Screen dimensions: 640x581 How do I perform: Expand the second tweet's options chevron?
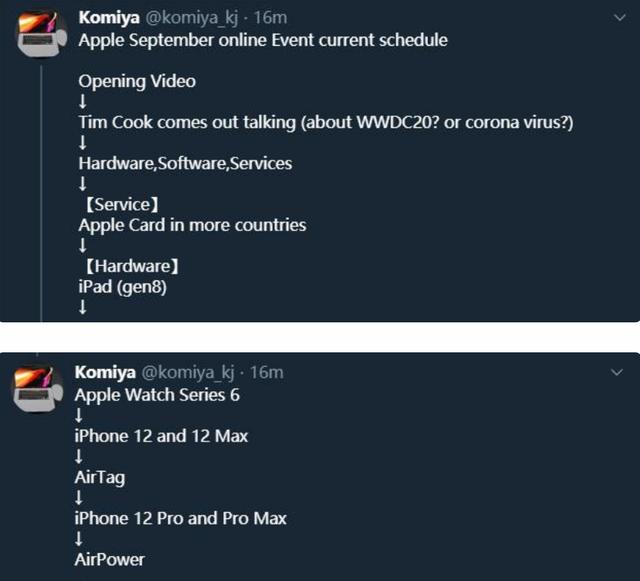(x=616, y=372)
